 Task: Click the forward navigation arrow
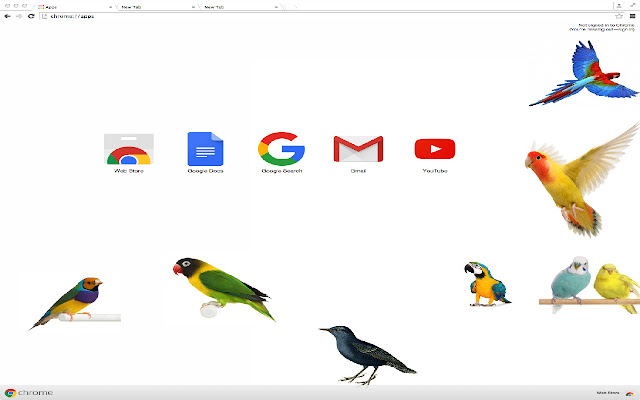click(19, 16)
